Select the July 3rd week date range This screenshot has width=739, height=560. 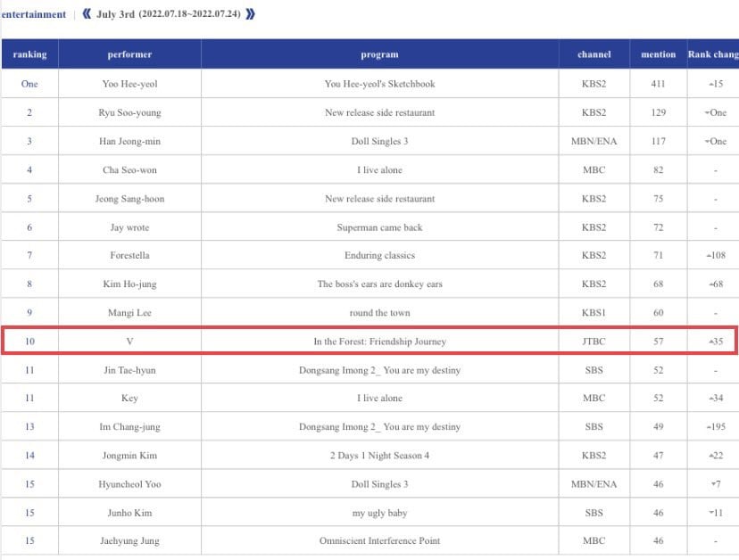click(x=169, y=14)
